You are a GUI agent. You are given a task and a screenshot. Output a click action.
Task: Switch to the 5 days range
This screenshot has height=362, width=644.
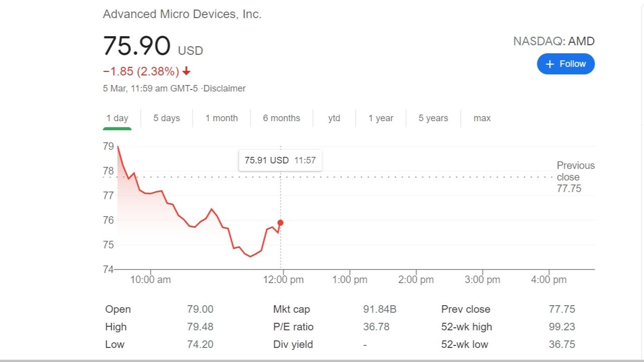(x=167, y=118)
